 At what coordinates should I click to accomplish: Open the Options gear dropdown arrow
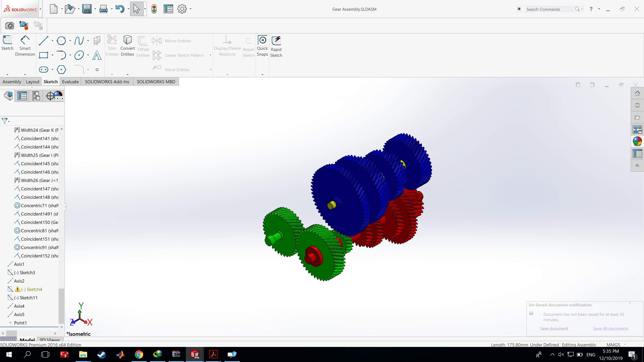[x=191, y=9]
